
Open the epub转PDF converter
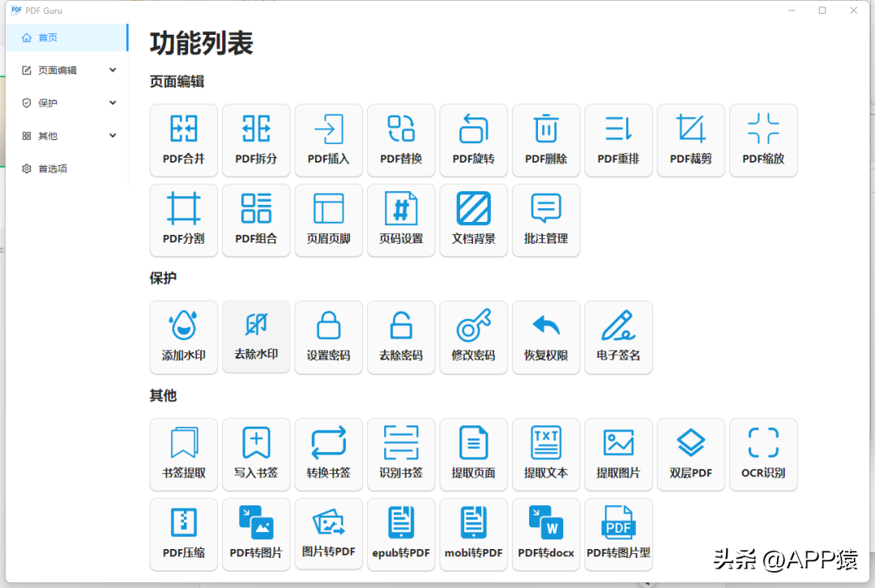401,535
